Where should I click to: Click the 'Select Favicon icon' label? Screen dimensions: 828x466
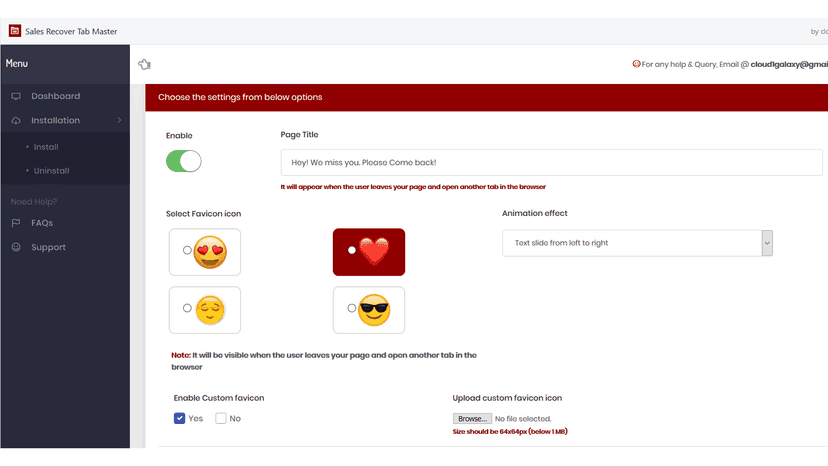[203, 213]
